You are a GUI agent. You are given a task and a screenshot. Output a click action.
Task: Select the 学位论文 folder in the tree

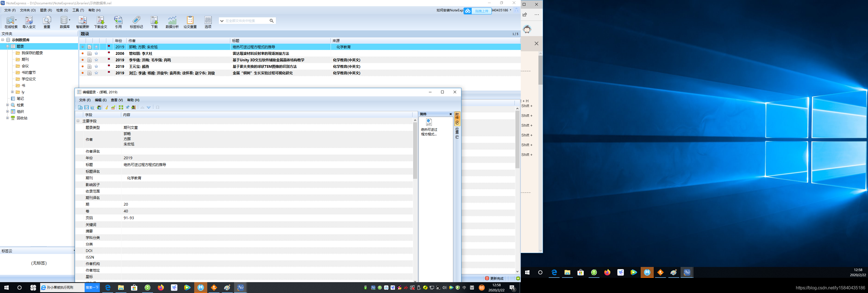(x=29, y=79)
